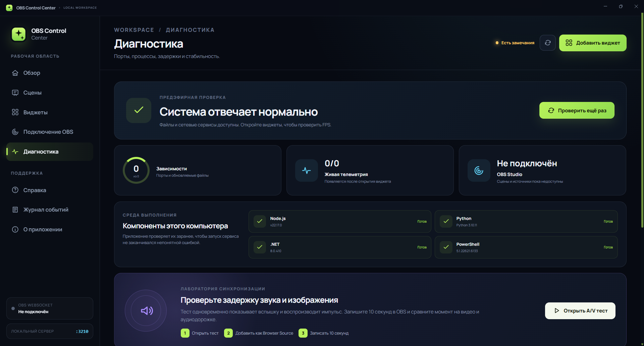Maximize the window using the title bar restore button

pyautogui.click(x=621, y=6)
